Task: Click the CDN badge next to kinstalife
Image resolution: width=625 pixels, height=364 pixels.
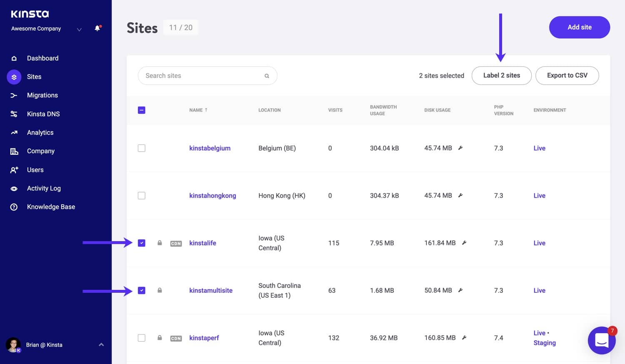Action: pos(176,243)
